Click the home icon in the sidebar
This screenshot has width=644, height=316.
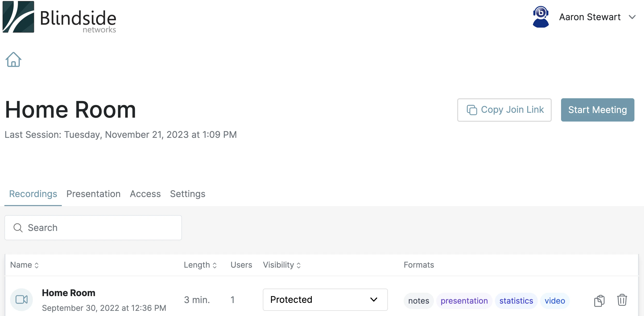click(13, 59)
